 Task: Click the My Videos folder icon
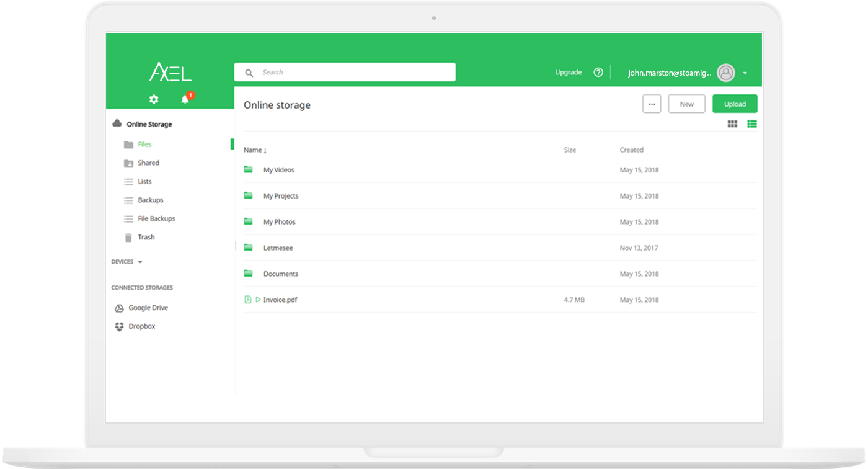tap(249, 169)
